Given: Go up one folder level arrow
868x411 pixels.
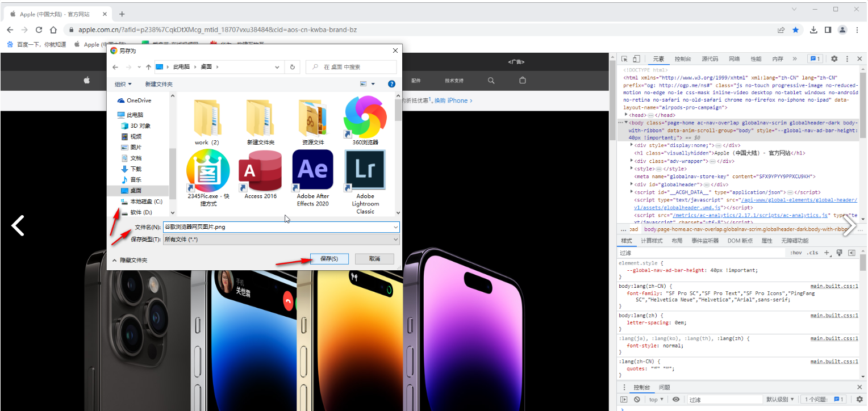Looking at the screenshot, I should point(148,67).
